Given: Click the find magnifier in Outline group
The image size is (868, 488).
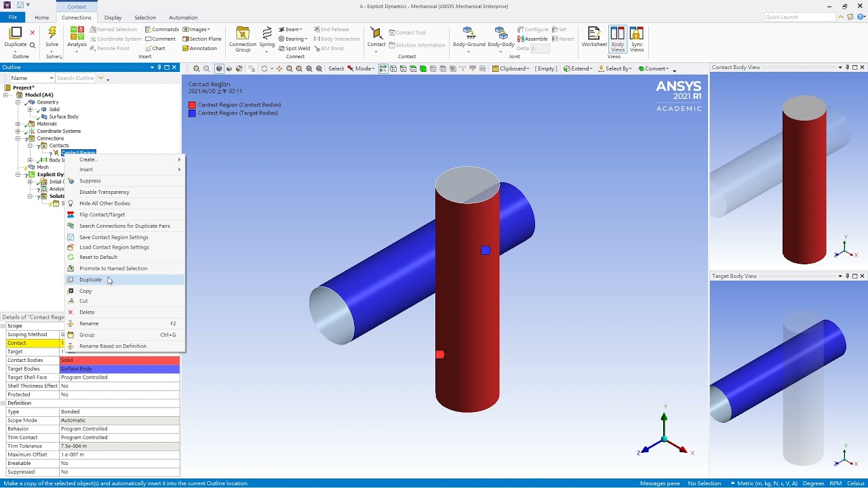Looking at the screenshot, I should [x=32, y=45].
